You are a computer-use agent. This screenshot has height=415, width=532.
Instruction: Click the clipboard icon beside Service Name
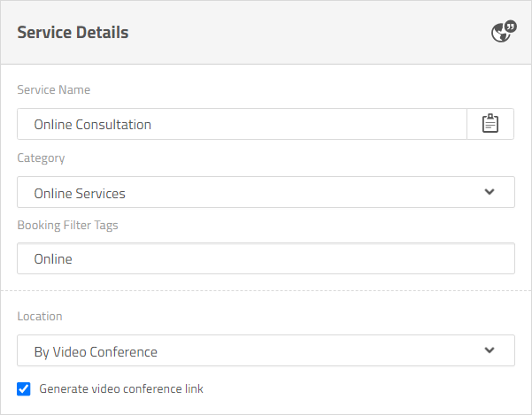pyautogui.click(x=490, y=124)
